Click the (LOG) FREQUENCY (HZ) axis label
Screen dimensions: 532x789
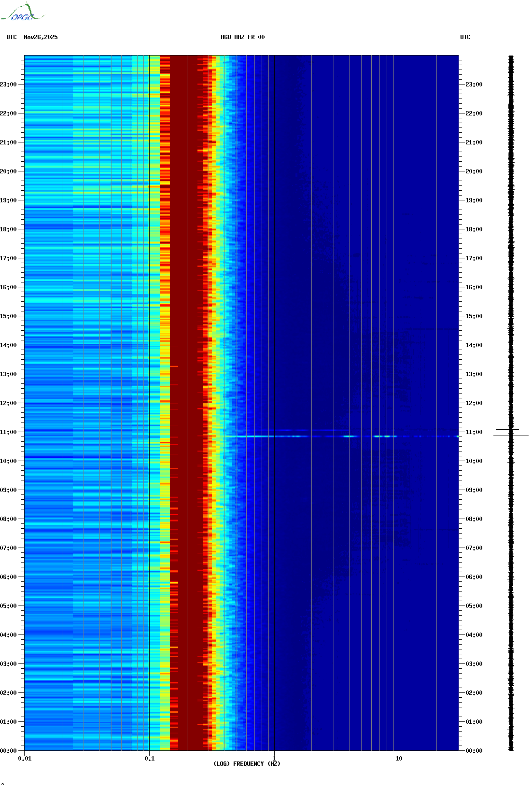click(247, 763)
